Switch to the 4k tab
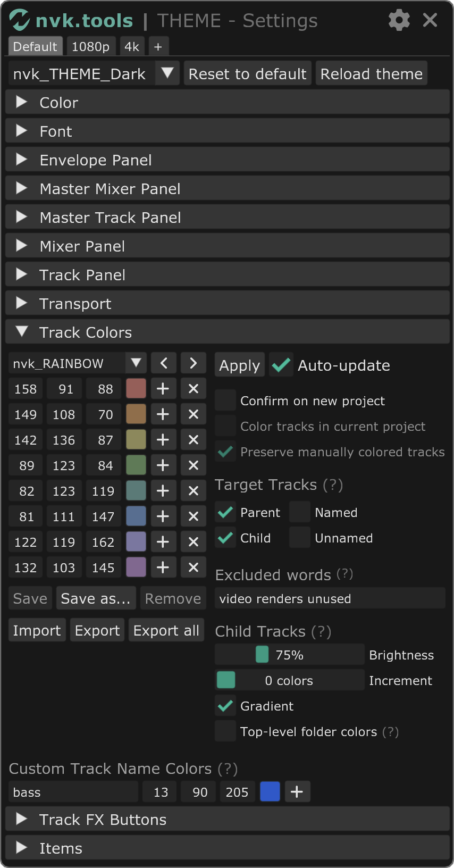Screen dimensions: 454x868 (x=131, y=46)
